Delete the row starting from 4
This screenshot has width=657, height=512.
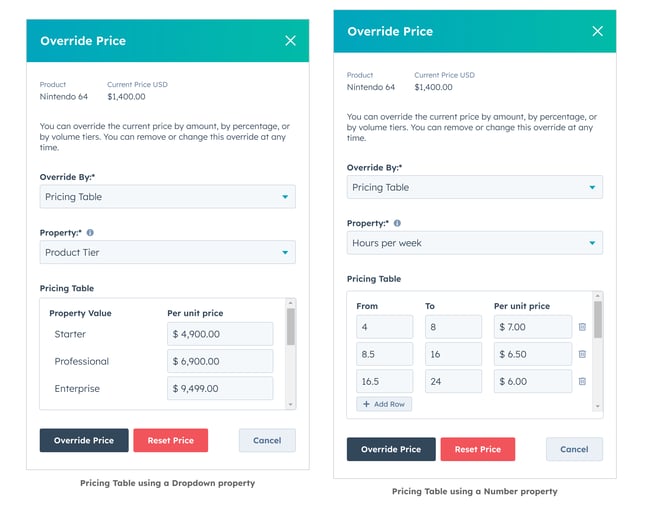pyautogui.click(x=582, y=327)
